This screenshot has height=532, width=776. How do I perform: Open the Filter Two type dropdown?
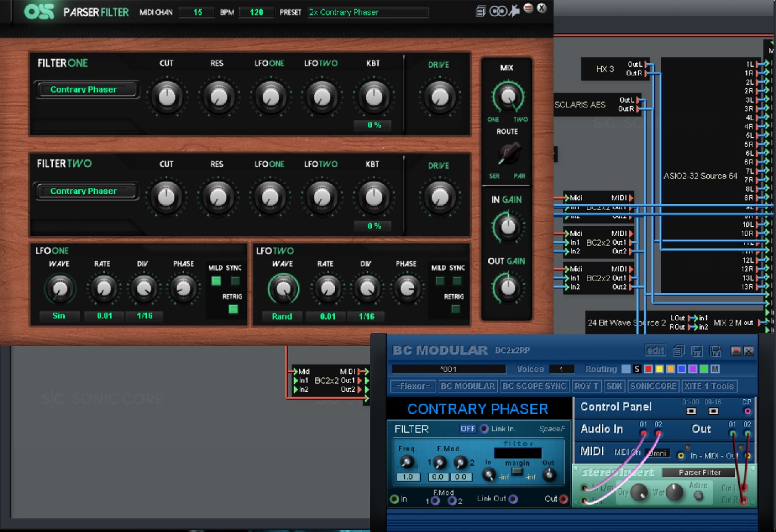86,191
